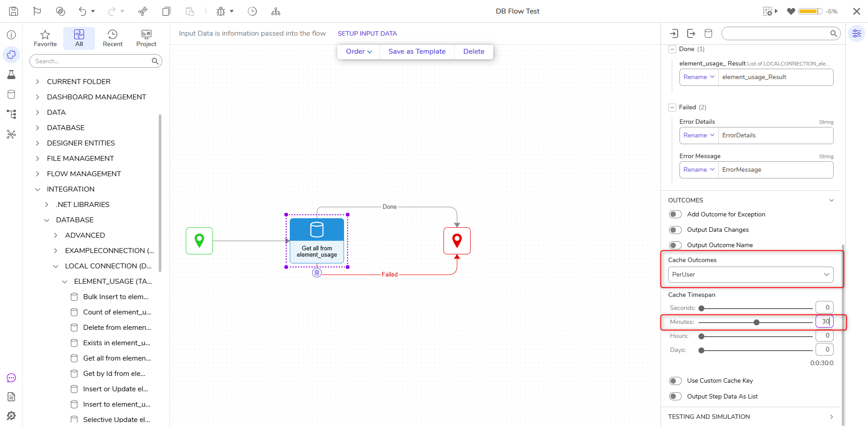
Task: Click the properties search box
Action: 781,33
